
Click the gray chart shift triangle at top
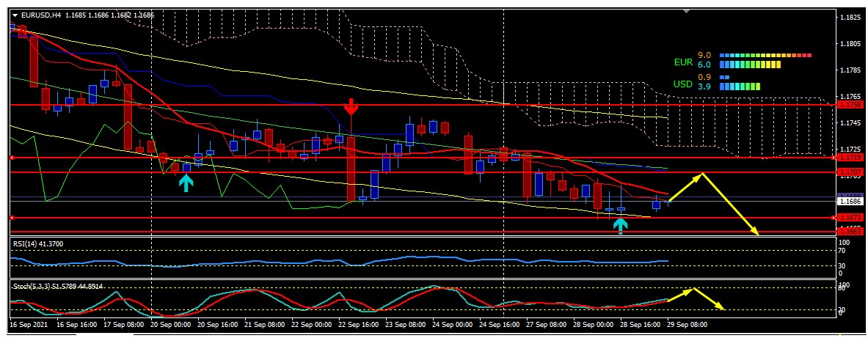pos(686,11)
